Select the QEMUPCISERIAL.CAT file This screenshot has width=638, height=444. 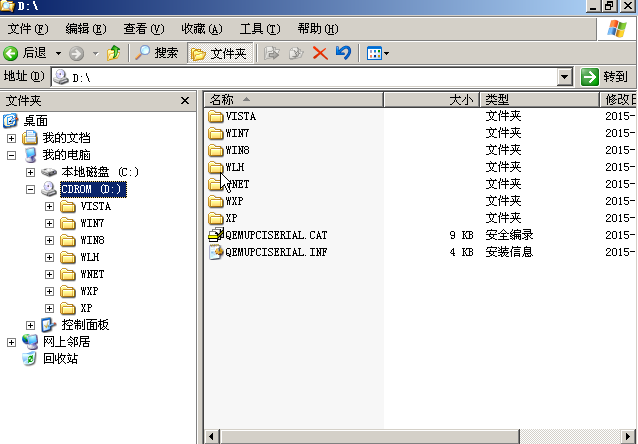[276, 235]
